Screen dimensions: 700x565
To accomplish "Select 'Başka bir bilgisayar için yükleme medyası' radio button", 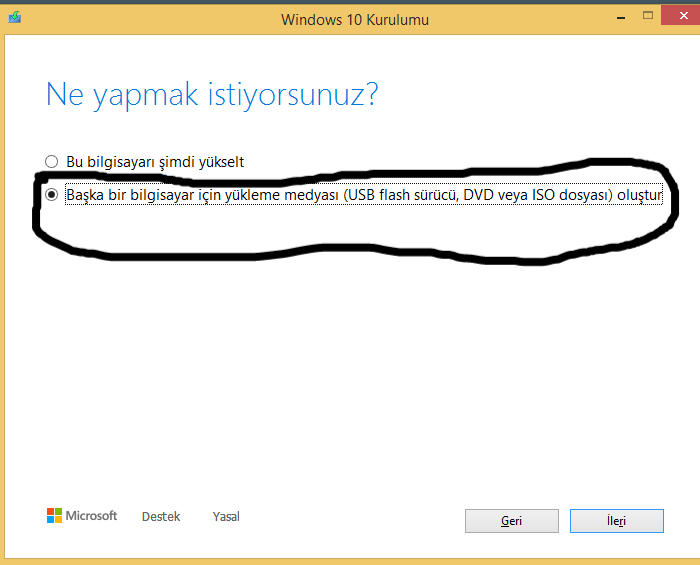I will (51, 195).
